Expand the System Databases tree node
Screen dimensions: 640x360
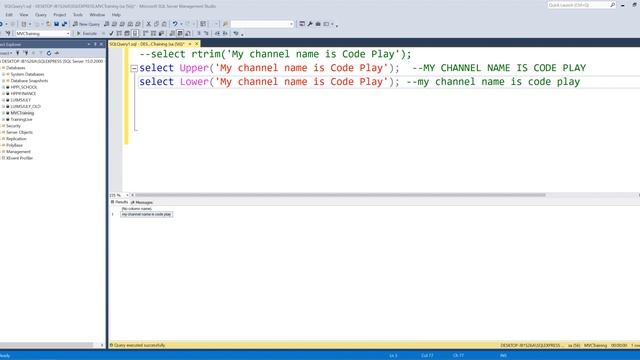tap(3, 74)
